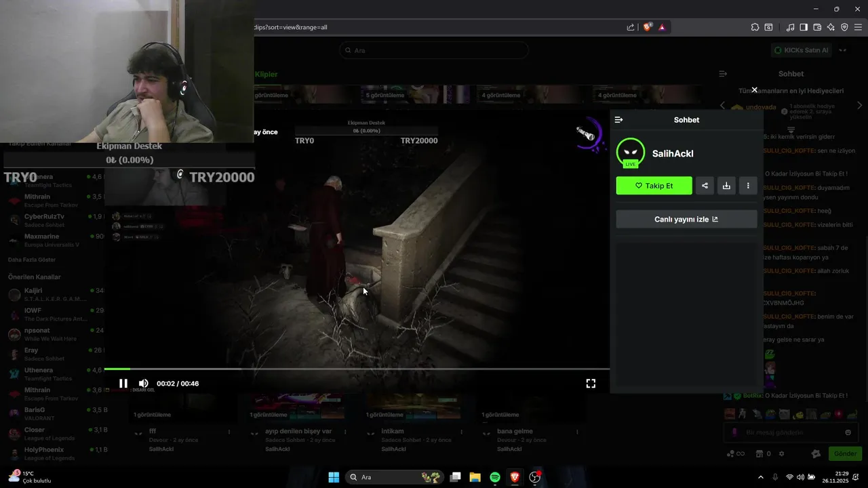Open the Klipler tab

tap(266, 74)
